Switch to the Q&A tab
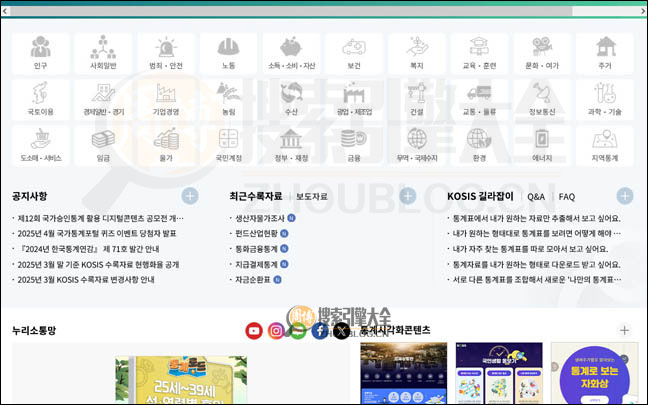Viewport: 648px width, 405px height. pyautogui.click(x=536, y=197)
